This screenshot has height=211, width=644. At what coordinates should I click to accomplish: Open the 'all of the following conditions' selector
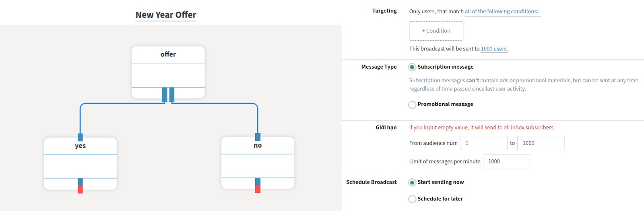coord(502,12)
